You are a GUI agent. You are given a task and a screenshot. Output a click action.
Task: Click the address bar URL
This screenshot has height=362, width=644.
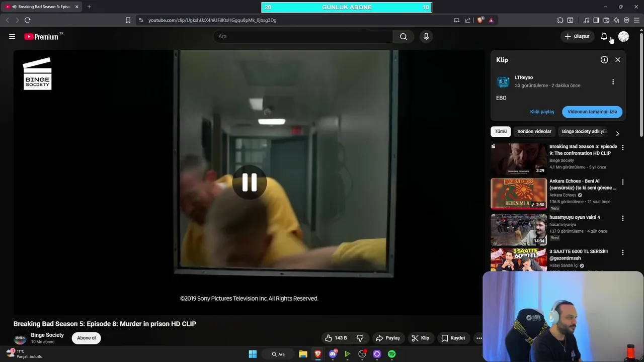[x=212, y=20]
